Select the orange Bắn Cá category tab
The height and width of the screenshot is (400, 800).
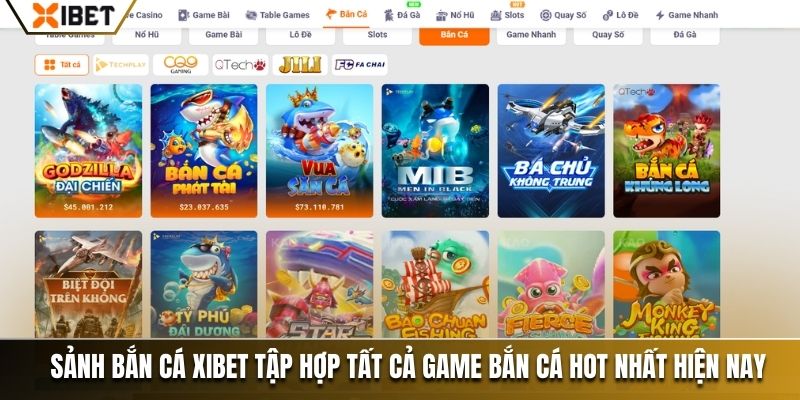[454, 35]
